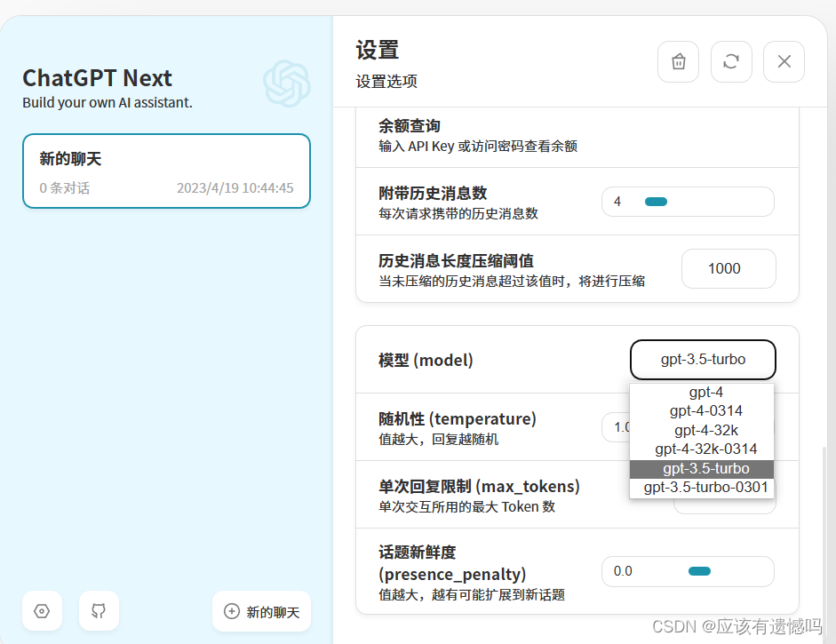Click the 0 条对话 count text
This screenshot has height=644, width=836.
65,188
